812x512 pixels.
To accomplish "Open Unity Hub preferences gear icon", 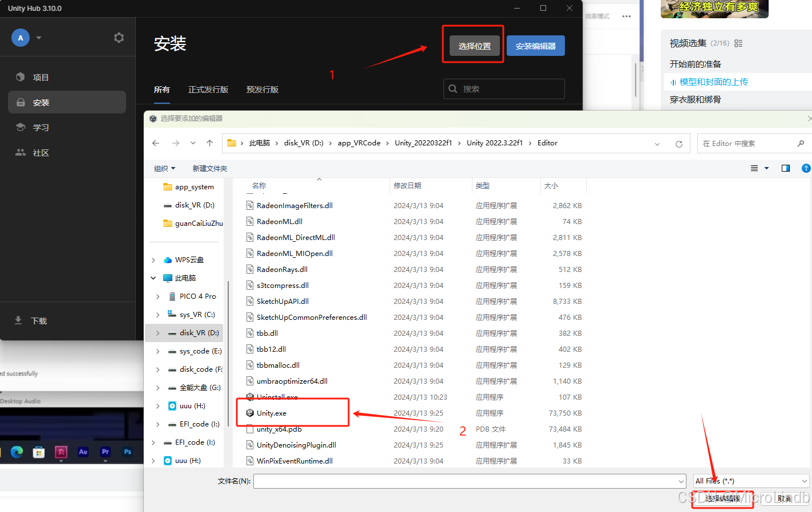I will click(119, 38).
